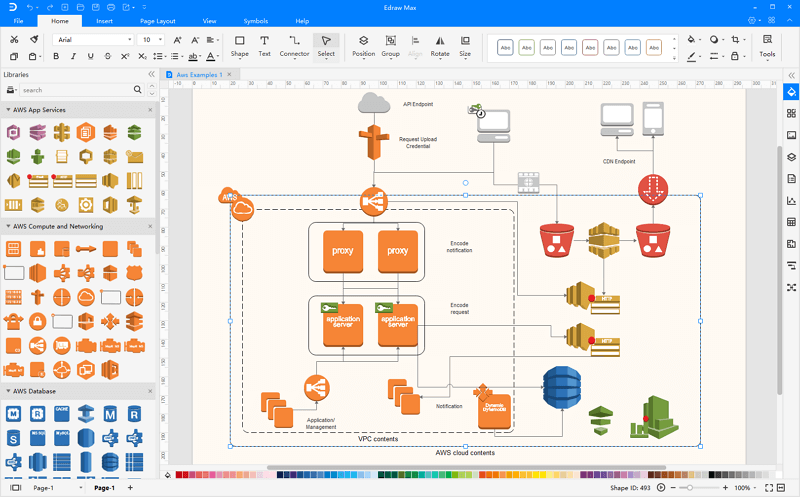800x497 pixels.
Task: Open the Tools menu in the ribbon
Action: (767, 46)
